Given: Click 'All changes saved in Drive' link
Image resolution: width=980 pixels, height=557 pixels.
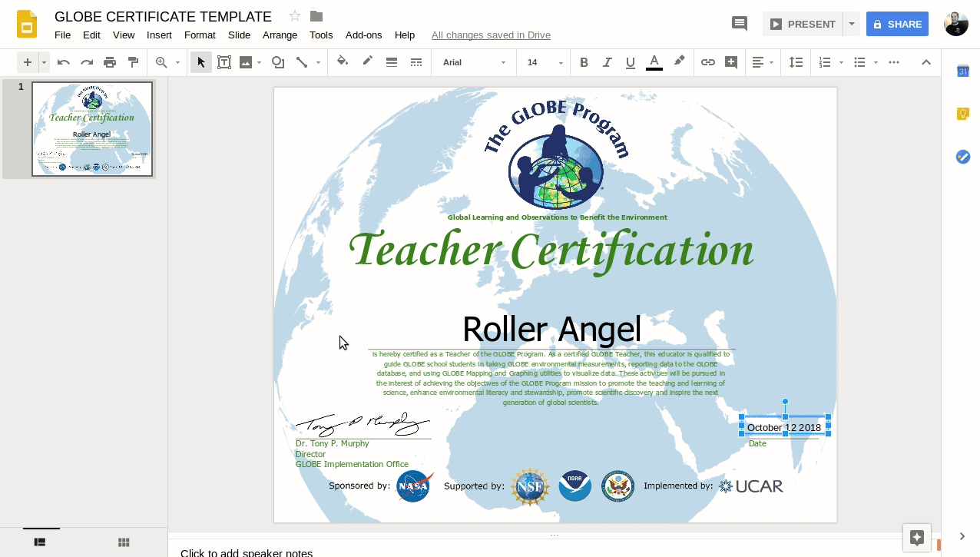Looking at the screenshot, I should point(491,35).
